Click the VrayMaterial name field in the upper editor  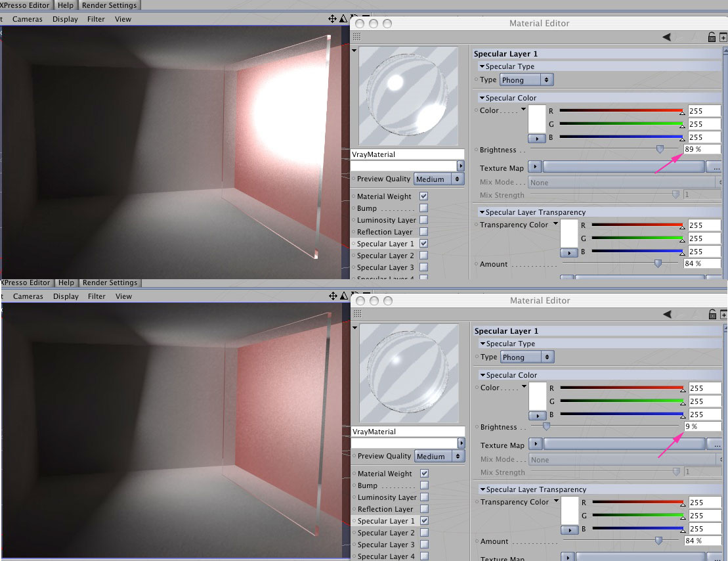point(407,154)
